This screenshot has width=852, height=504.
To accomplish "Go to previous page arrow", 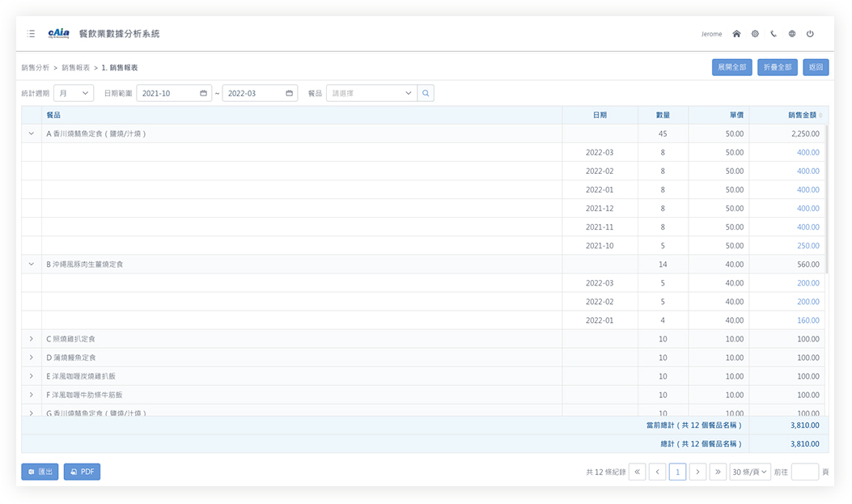I will pos(658,472).
